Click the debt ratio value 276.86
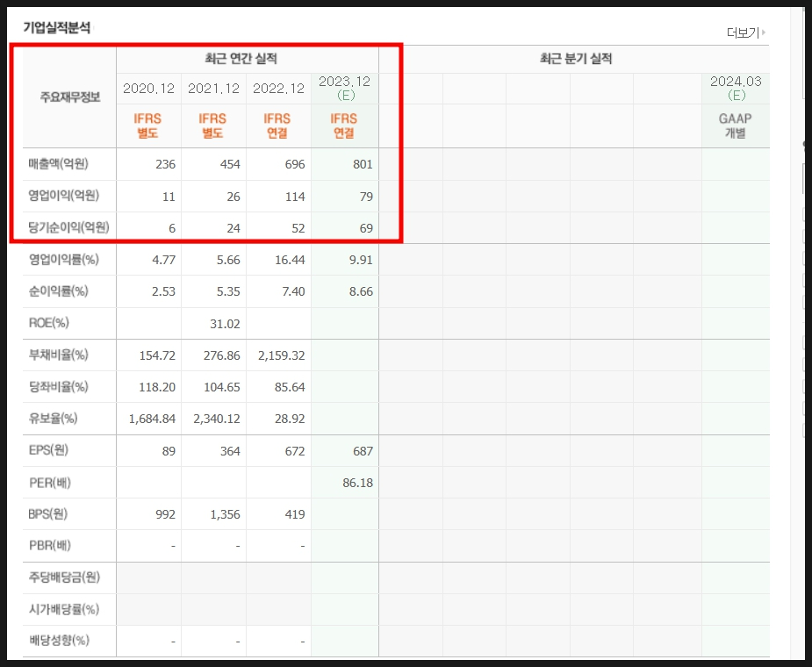 tap(222, 355)
